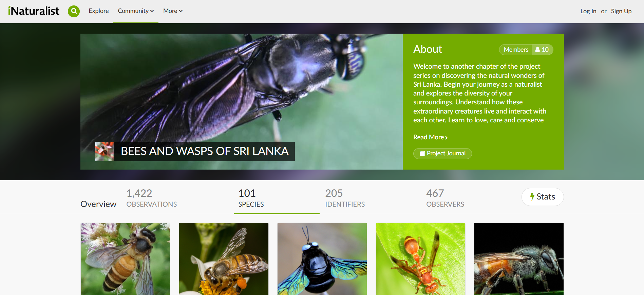Expand the More dropdown menu

(173, 11)
